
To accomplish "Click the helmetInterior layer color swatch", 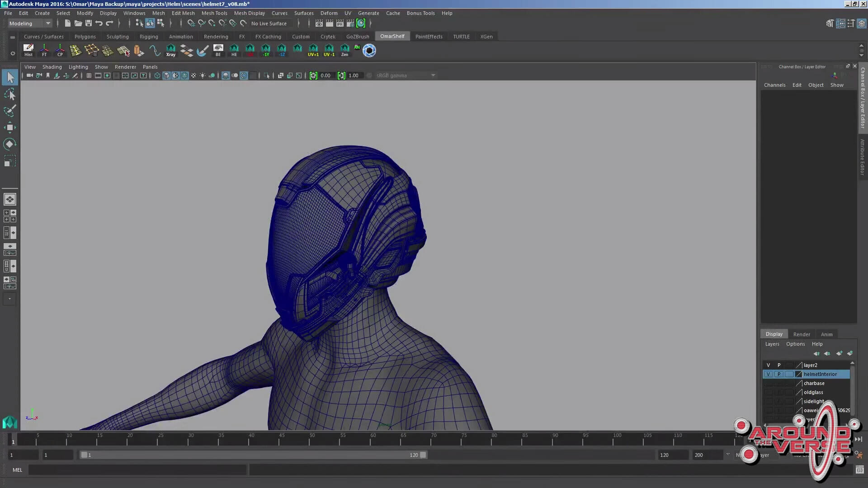I will coord(798,374).
